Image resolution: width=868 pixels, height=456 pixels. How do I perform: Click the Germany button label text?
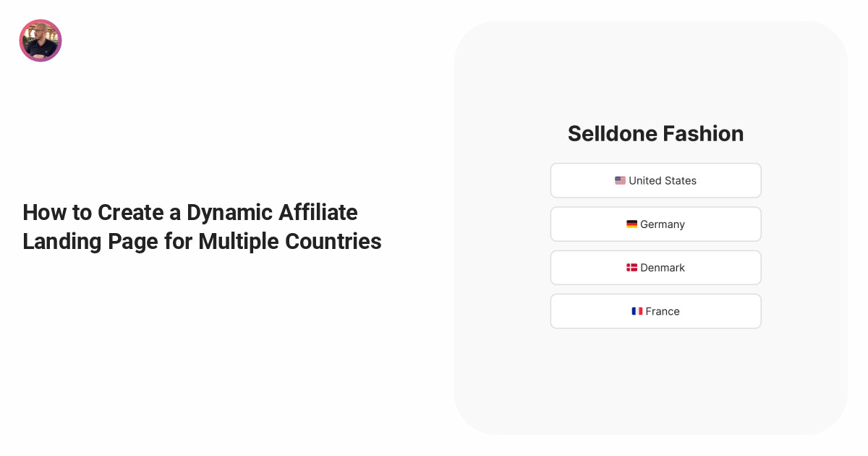point(662,224)
